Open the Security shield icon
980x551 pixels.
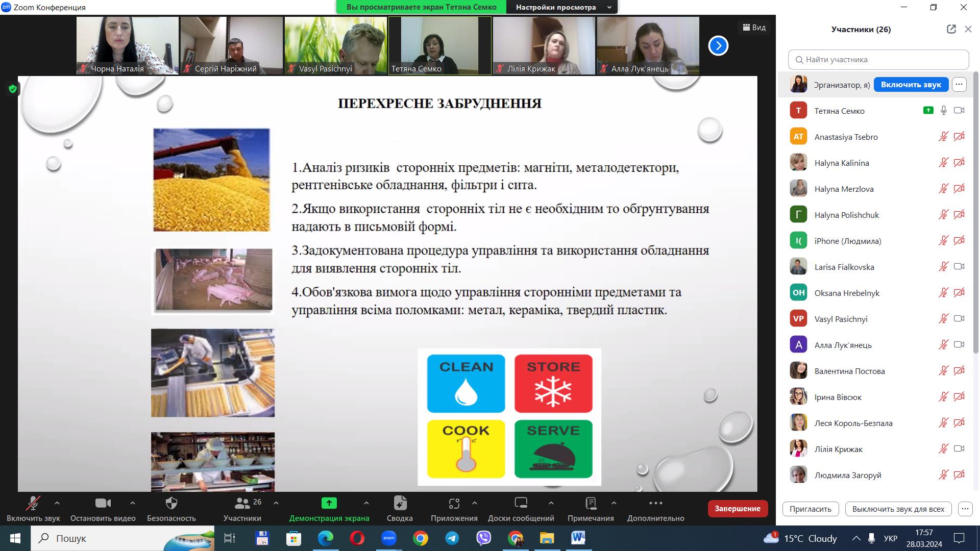tap(171, 504)
